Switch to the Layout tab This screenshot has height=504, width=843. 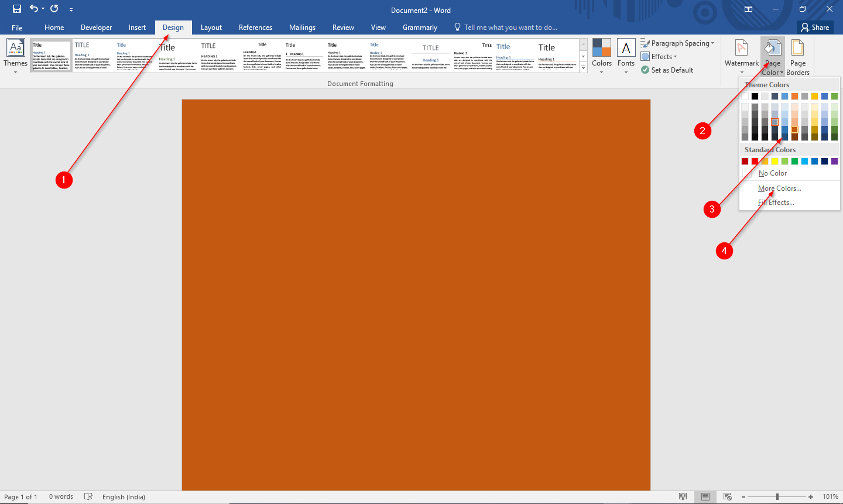(211, 28)
